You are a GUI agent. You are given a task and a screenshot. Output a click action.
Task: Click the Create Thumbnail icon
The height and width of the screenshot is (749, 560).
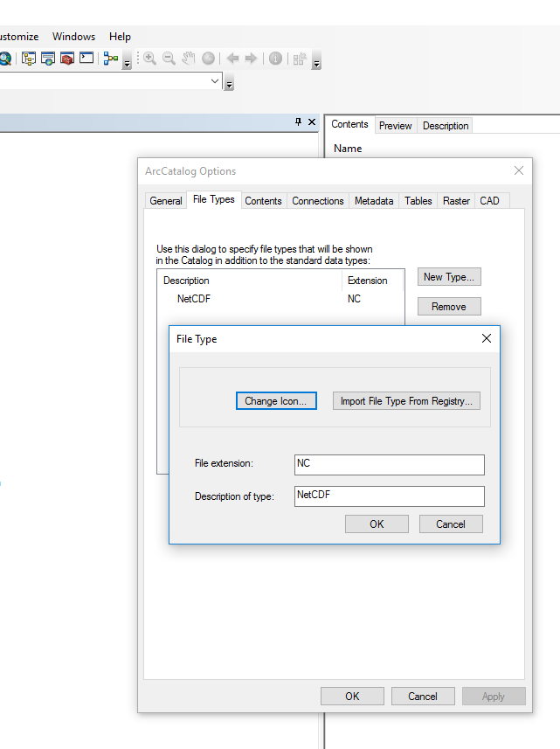click(x=300, y=59)
